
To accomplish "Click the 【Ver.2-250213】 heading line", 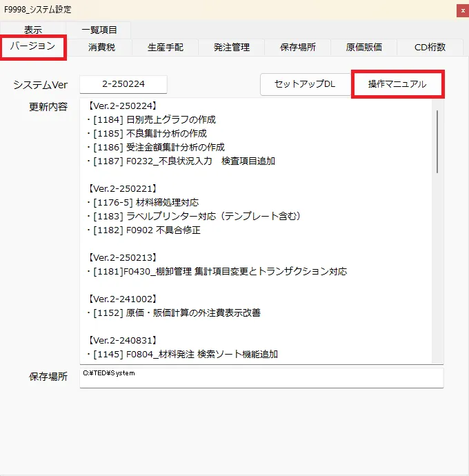I will (122, 258).
